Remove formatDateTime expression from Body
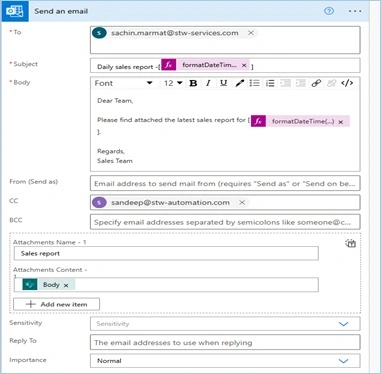381x374 pixels. pos(341,122)
